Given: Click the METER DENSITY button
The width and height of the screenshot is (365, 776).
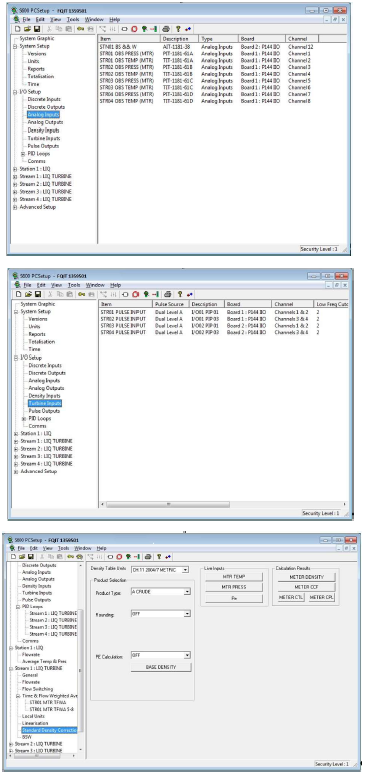Looking at the screenshot, I should (306, 577).
